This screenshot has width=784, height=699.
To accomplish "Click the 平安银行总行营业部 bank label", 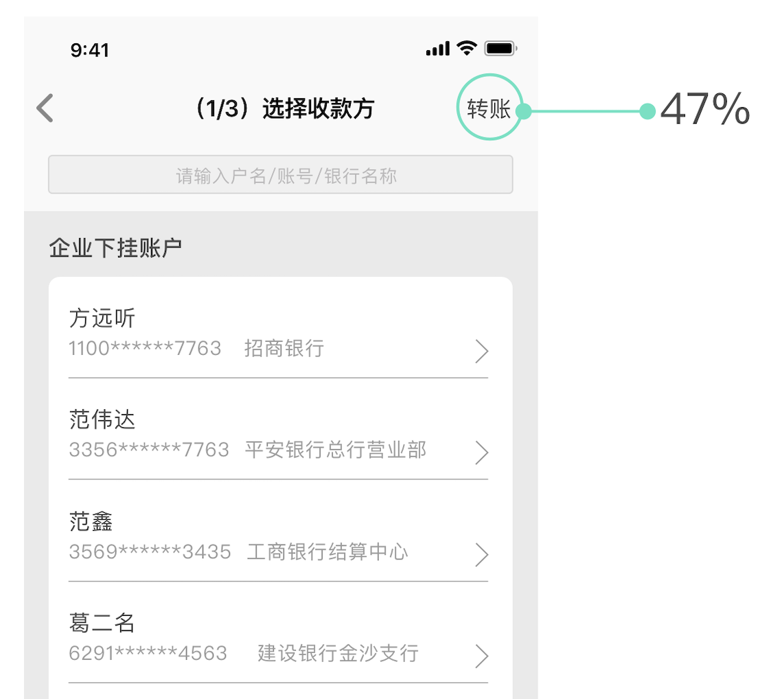I will 336,450.
